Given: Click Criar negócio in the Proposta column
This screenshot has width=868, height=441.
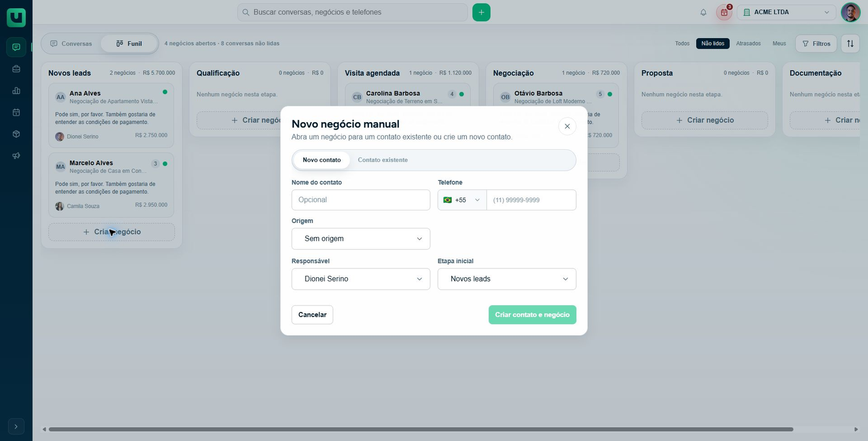Looking at the screenshot, I should (x=705, y=120).
